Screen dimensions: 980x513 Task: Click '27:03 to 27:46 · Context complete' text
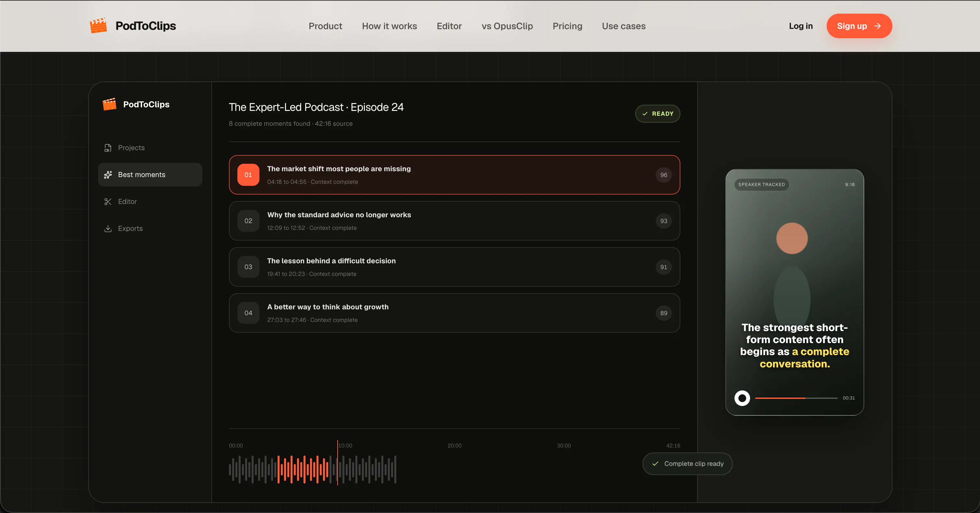pos(312,320)
